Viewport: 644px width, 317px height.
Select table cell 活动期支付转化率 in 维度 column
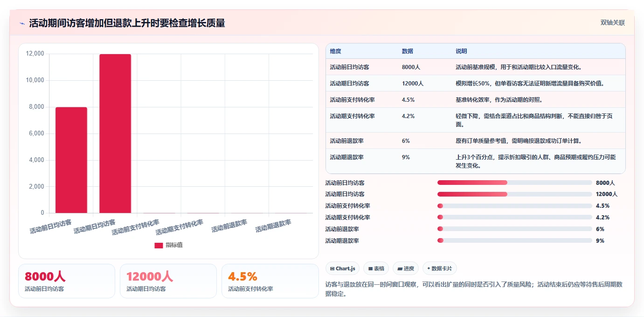click(x=352, y=116)
